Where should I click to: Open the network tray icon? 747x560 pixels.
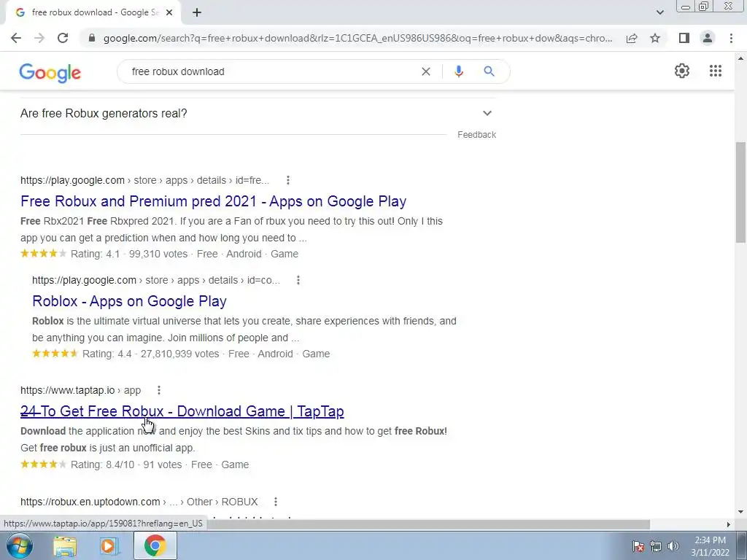656,546
